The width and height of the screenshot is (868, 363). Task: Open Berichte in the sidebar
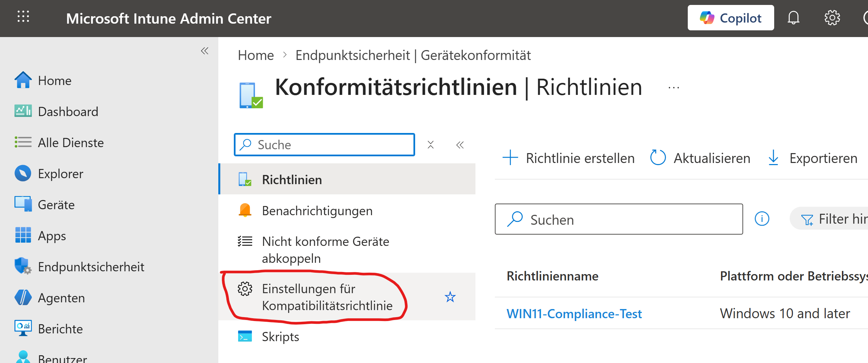[60, 329]
